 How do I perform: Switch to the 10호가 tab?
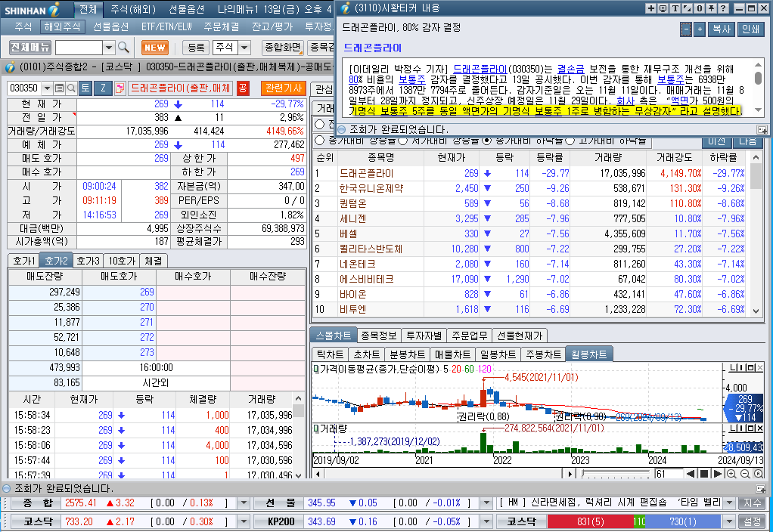[122, 261]
